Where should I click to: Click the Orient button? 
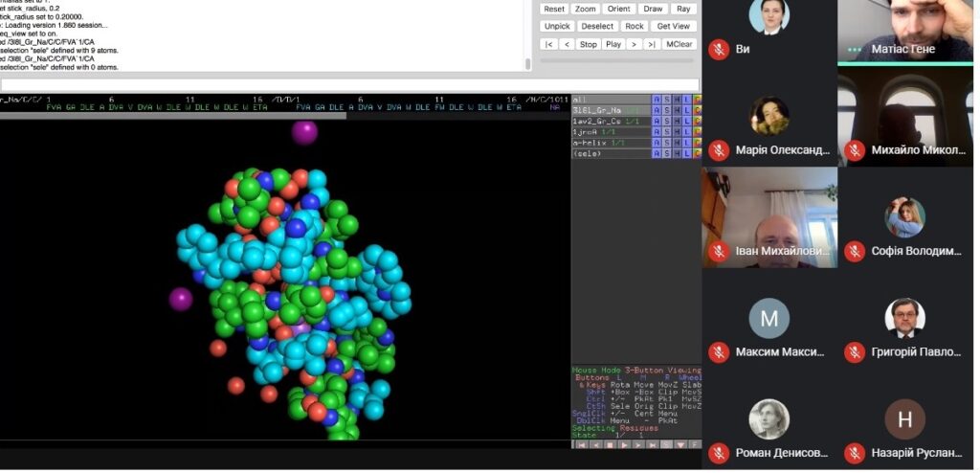click(619, 9)
